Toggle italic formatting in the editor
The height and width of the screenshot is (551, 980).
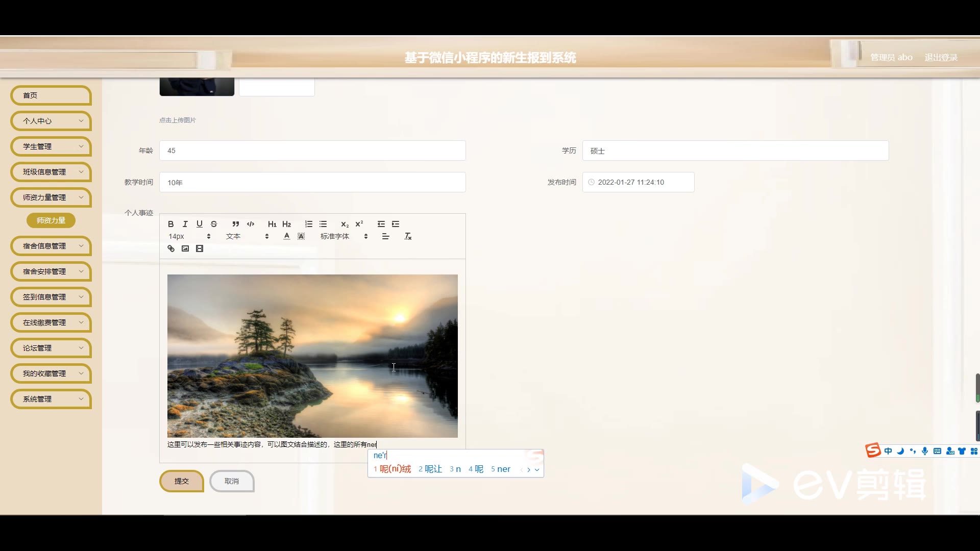(x=185, y=224)
